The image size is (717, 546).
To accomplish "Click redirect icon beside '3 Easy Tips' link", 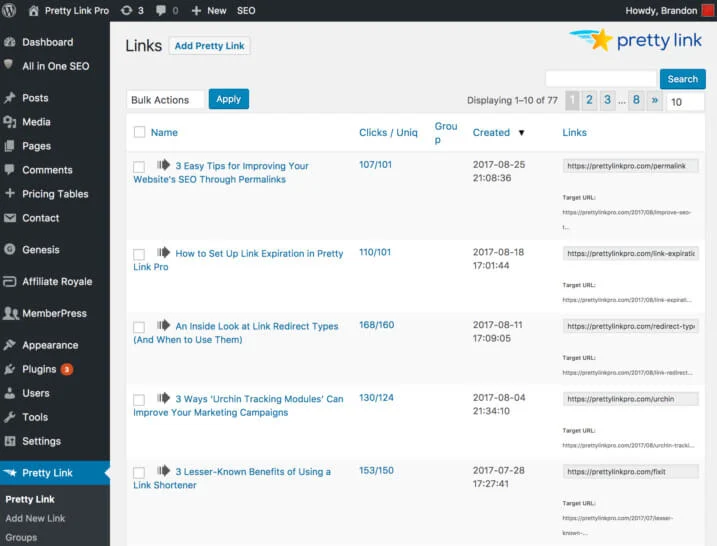I will click(x=163, y=165).
